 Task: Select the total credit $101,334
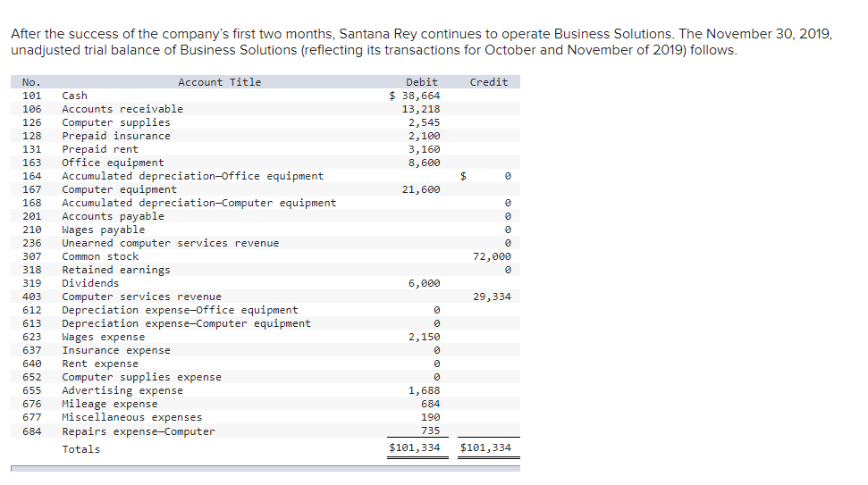485,447
